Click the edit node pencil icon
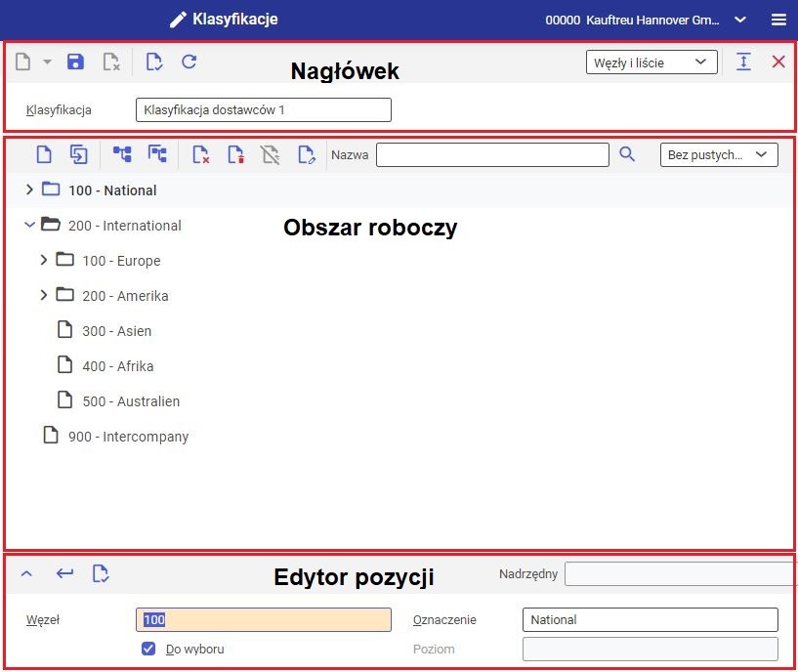The height and width of the screenshot is (672, 798). pos(306,154)
